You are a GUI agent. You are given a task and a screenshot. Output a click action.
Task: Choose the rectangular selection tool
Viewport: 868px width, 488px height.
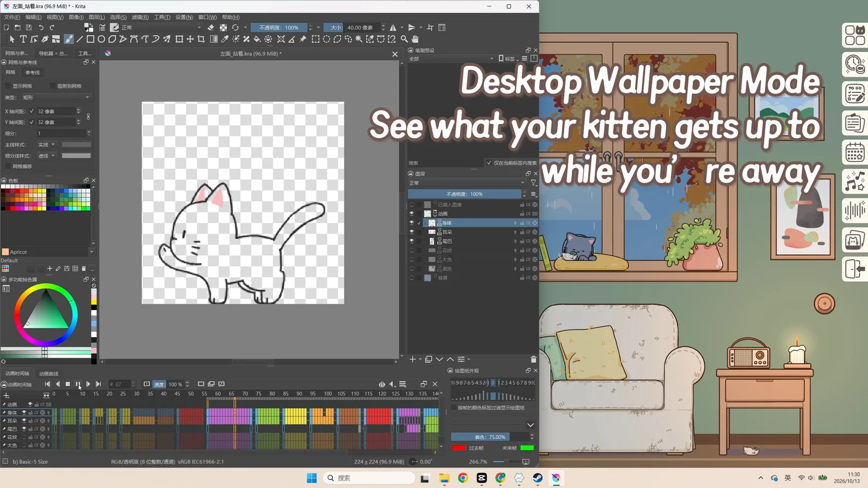point(315,39)
